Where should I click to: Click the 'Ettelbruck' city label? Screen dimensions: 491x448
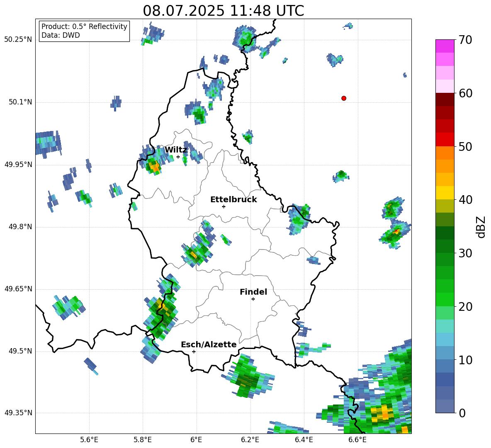[233, 200]
